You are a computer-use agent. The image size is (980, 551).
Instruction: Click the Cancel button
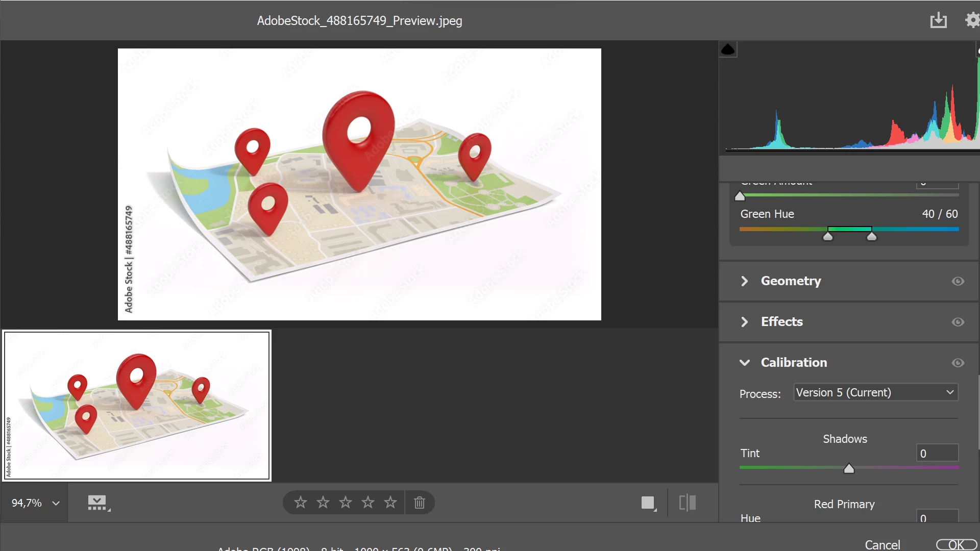pyautogui.click(x=882, y=544)
